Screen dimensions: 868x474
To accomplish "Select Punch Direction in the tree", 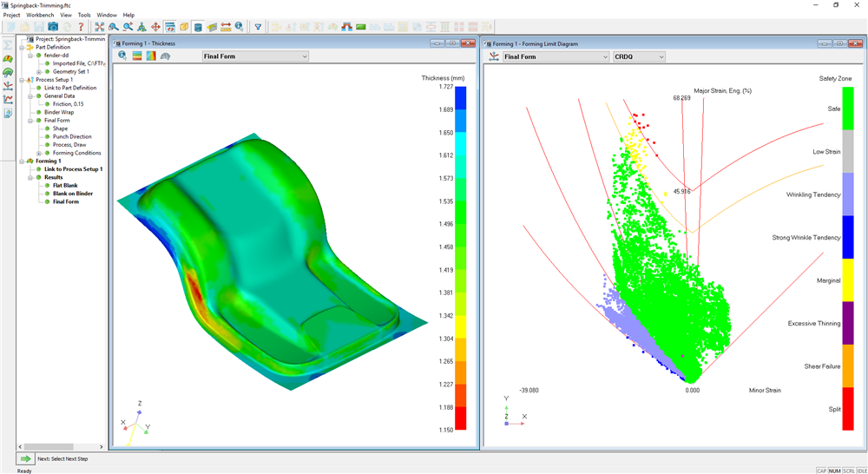I will [71, 136].
